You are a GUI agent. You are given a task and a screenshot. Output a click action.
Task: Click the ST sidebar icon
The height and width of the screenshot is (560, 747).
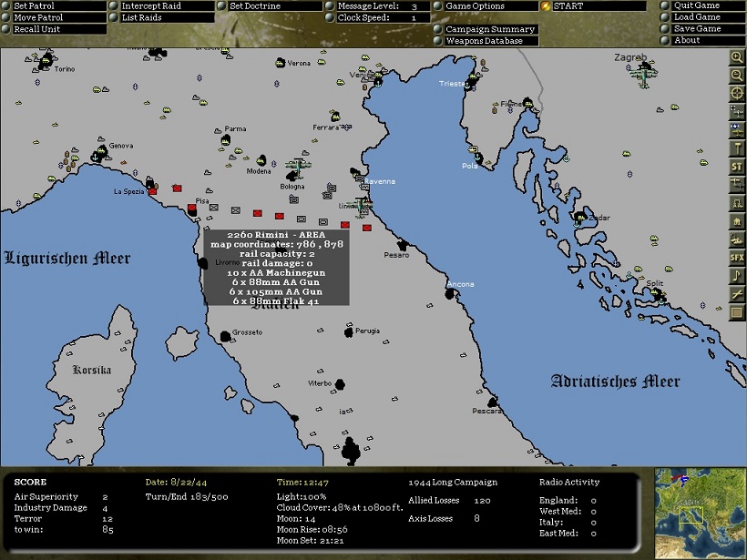point(736,167)
